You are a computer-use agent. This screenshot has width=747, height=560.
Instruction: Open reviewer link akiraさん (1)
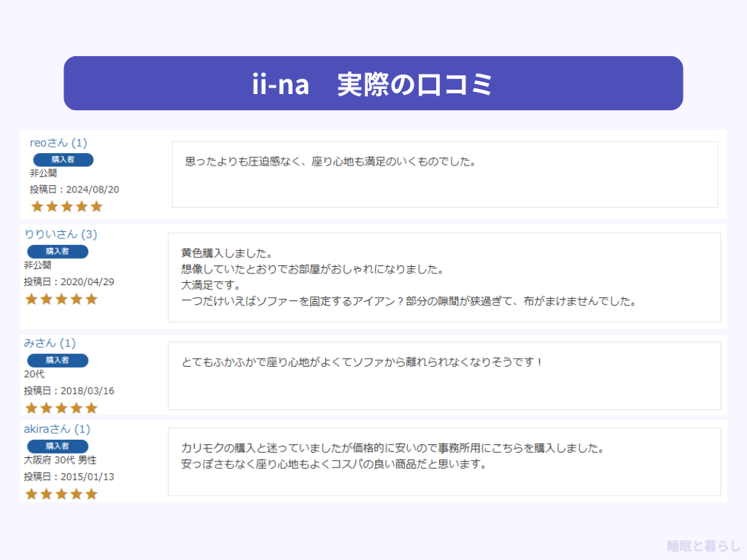point(57,429)
